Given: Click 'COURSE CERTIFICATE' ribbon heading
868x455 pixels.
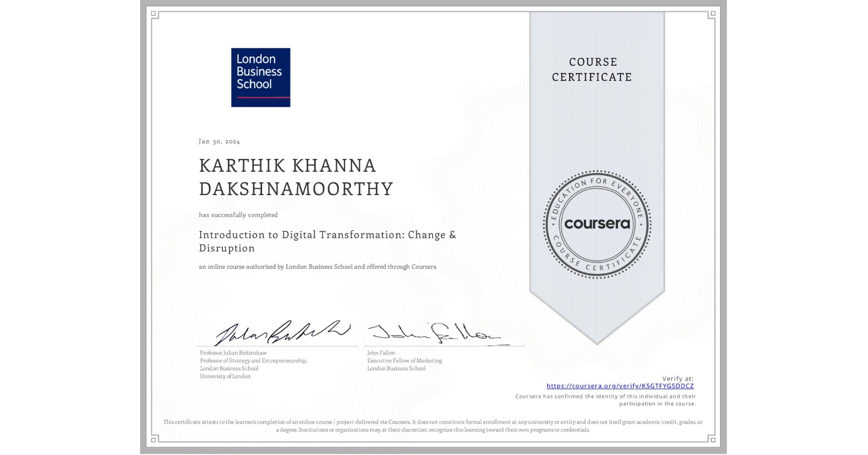Looking at the screenshot, I should (592, 70).
